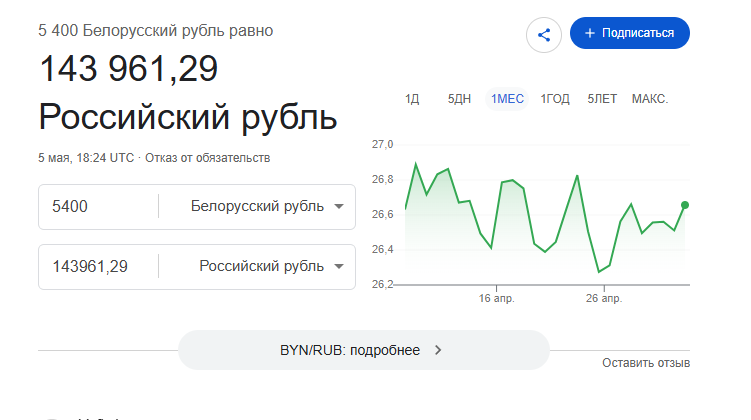Show the 5ЛЕТ chart range
751x420 pixels.
[x=602, y=99]
